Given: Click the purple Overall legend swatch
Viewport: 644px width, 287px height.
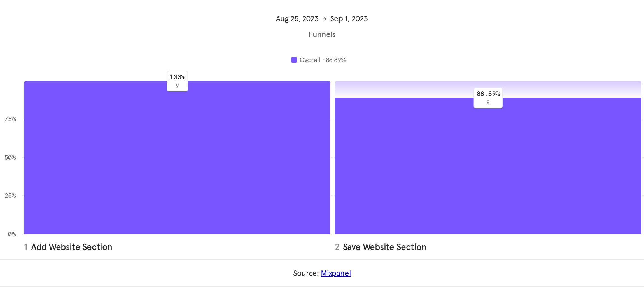Looking at the screenshot, I should point(294,60).
